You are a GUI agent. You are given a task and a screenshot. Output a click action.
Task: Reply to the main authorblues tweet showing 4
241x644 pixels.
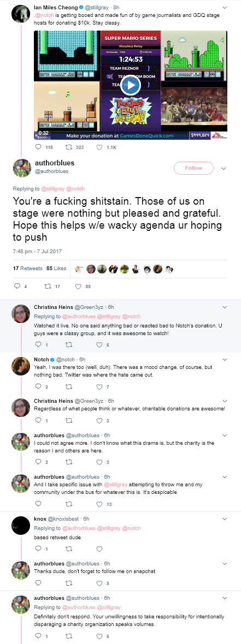pos(17,287)
